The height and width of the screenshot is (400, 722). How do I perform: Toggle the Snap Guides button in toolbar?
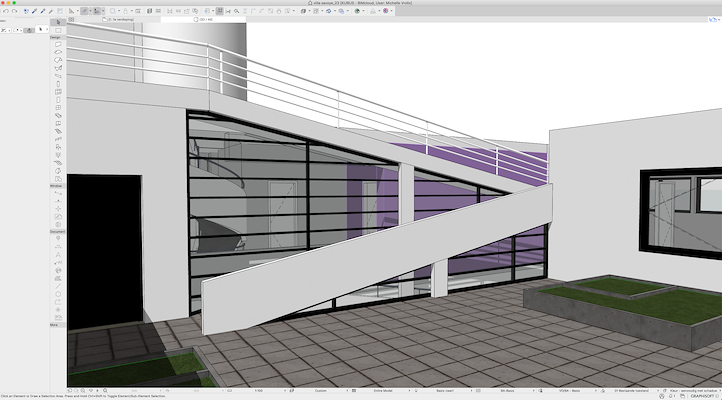tap(86, 11)
